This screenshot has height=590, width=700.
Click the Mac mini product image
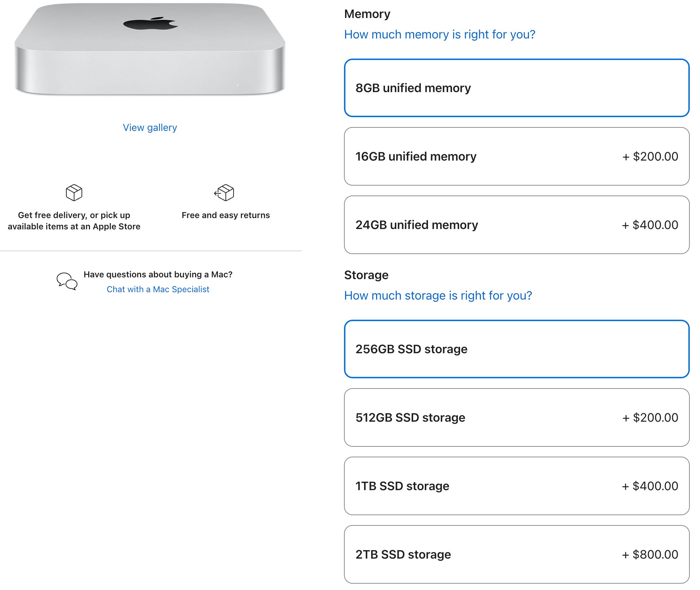[150, 49]
